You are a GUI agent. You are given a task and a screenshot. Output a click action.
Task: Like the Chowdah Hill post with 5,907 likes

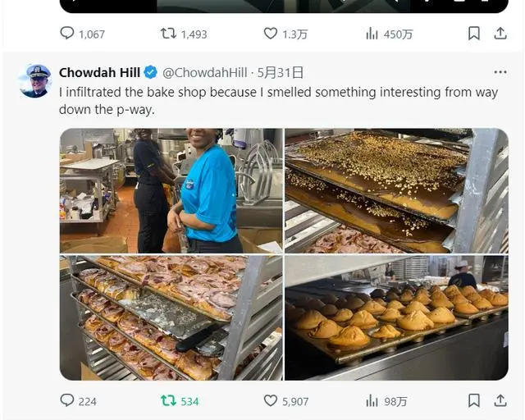[271, 401]
